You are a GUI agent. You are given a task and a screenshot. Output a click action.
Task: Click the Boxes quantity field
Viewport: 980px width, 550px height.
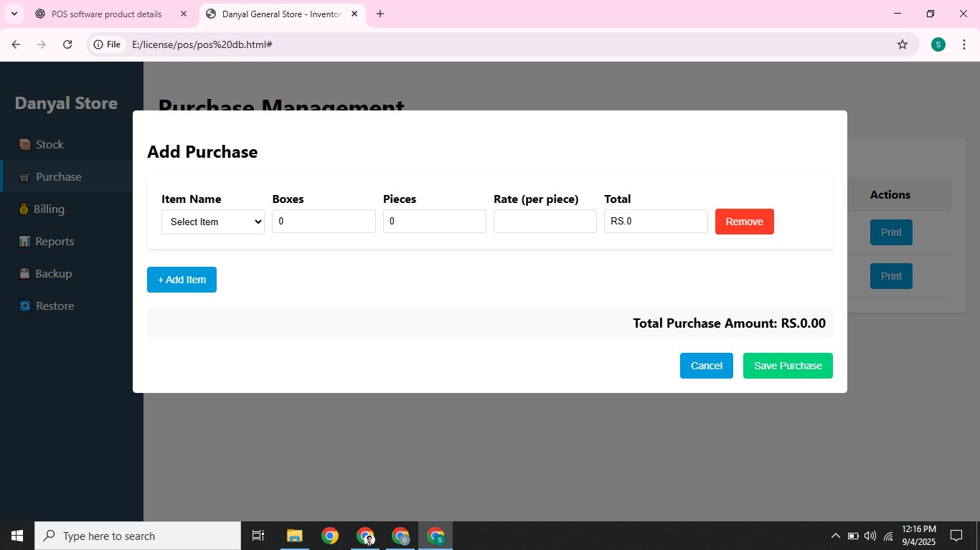[324, 221]
